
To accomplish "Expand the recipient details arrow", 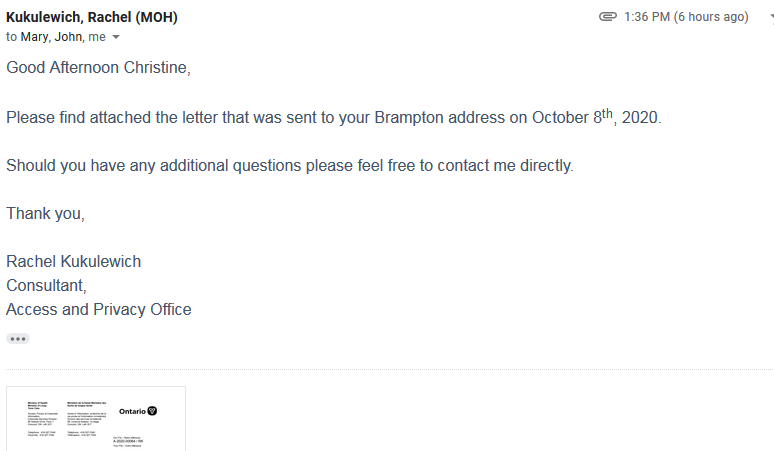I will pos(116,37).
